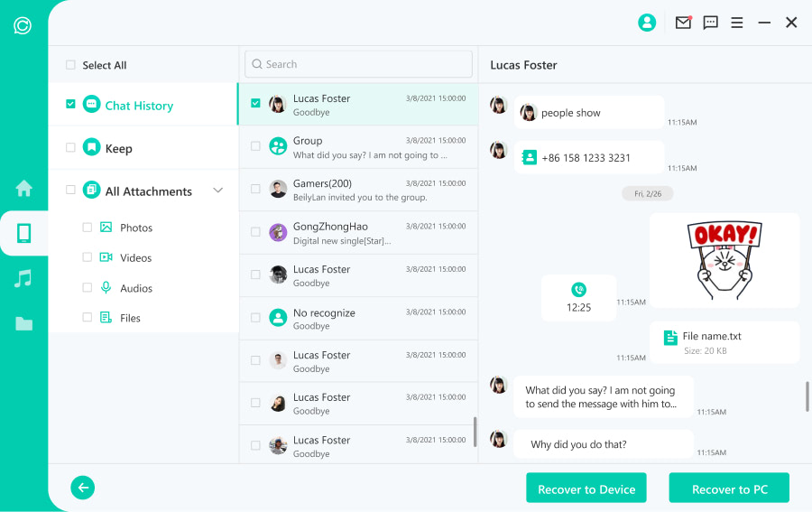
Task: Select the Keep category
Action: (x=118, y=148)
